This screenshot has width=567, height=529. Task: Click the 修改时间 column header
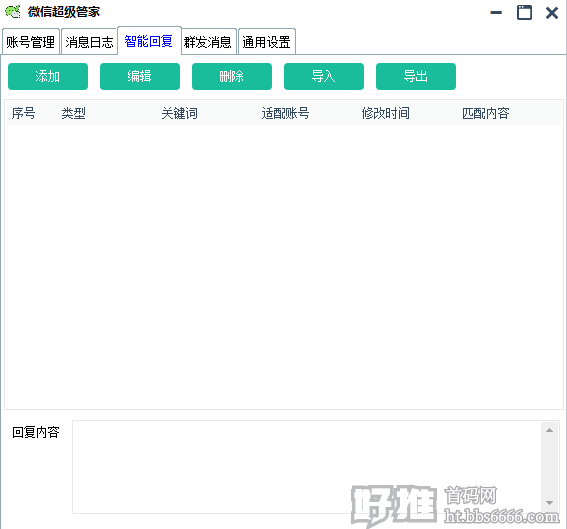[385, 113]
